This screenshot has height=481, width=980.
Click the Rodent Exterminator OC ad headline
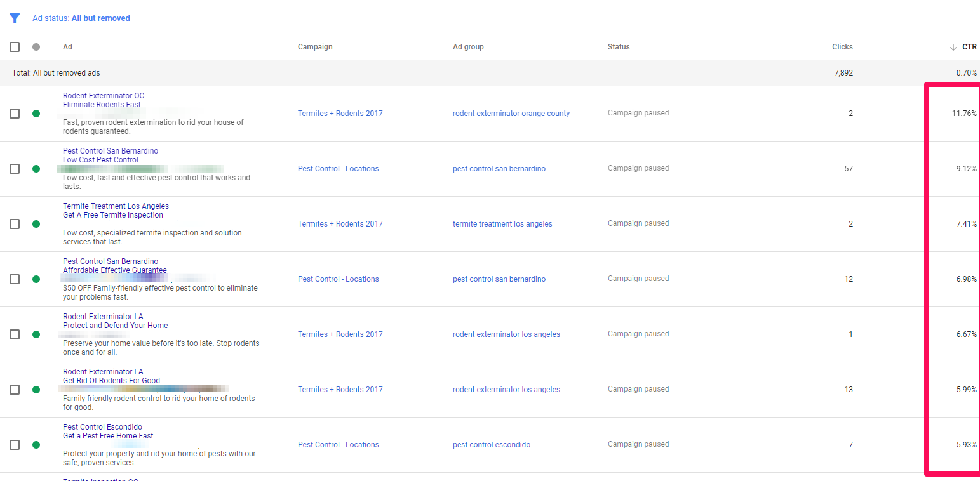pos(104,96)
